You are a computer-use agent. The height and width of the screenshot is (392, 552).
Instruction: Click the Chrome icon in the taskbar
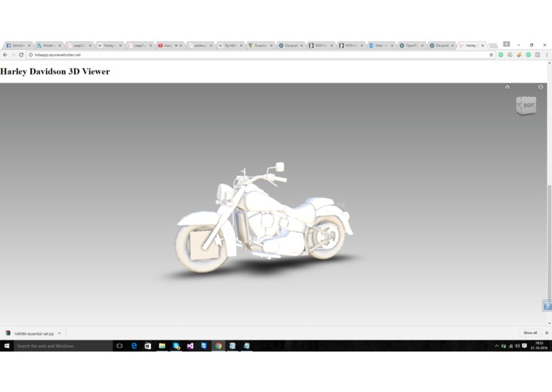tap(218, 346)
